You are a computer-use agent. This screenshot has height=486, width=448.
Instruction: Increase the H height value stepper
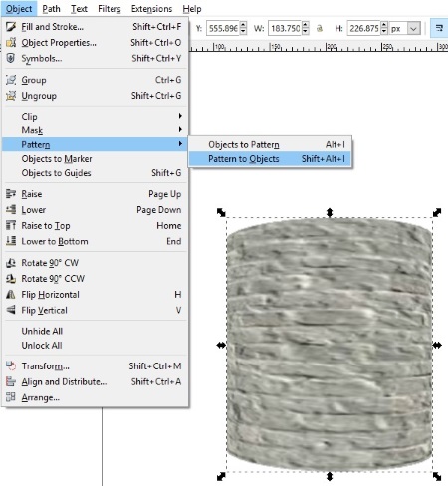click(384, 25)
